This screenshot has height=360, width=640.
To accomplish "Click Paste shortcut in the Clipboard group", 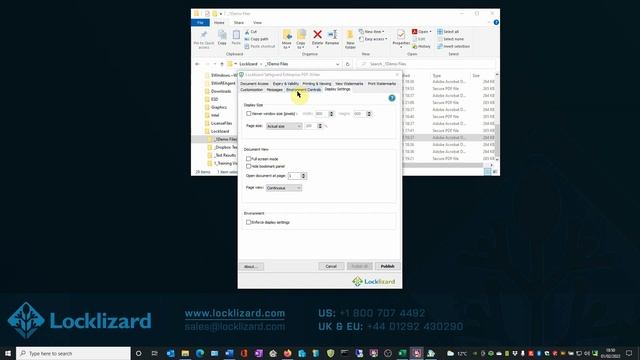I will pyautogui.click(x=260, y=47).
